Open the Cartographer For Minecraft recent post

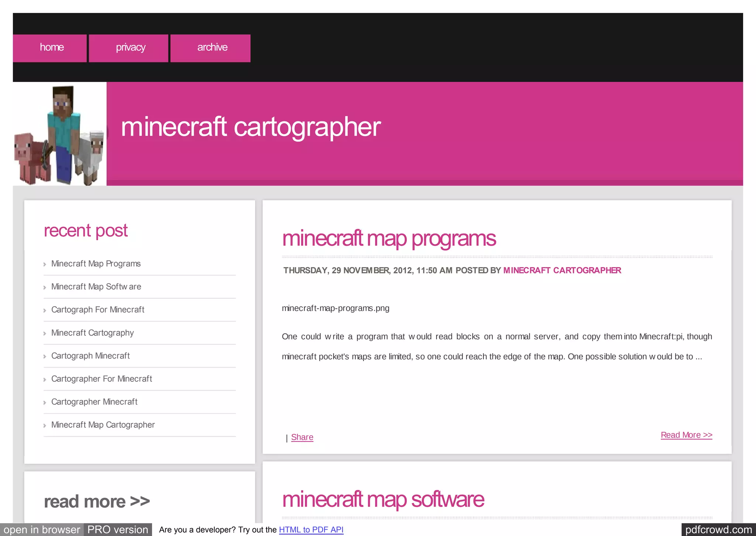[x=102, y=379]
